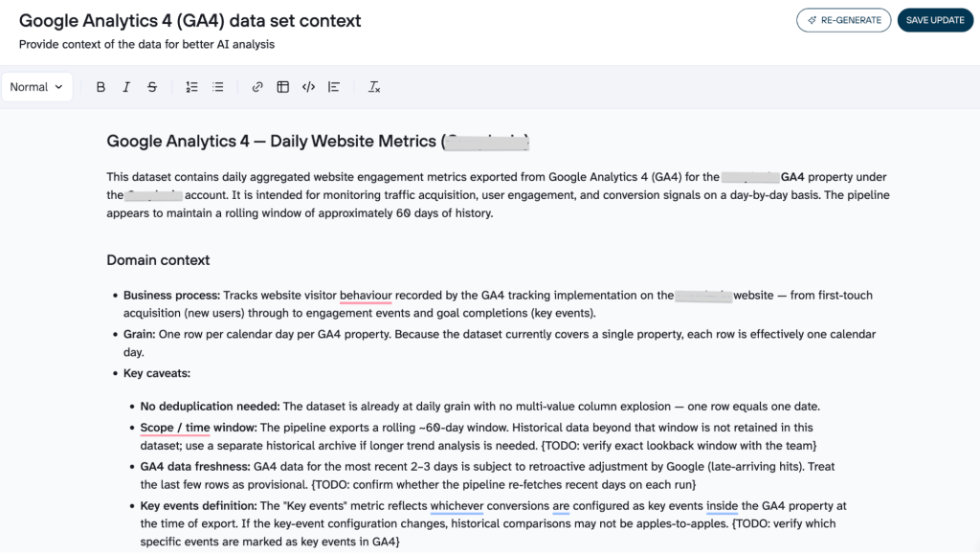Click the insert link icon
This screenshot has height=553, width=980.
[x=256, y=87]
